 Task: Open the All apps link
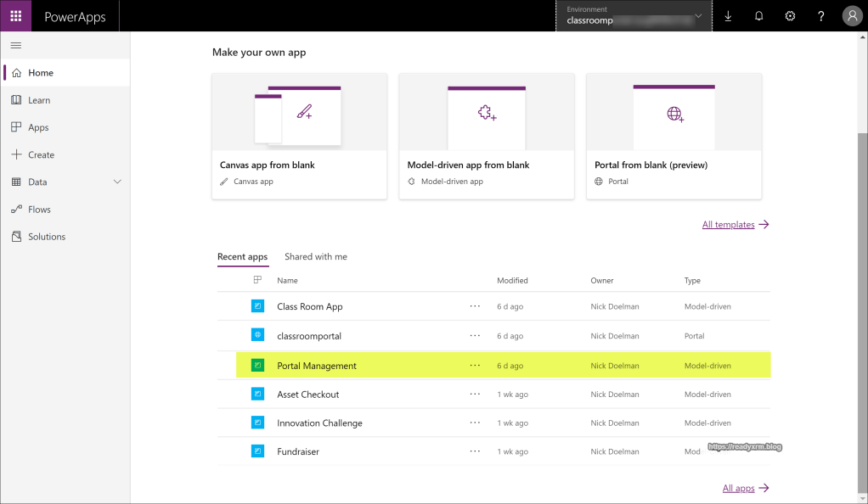tap(739, 488)
